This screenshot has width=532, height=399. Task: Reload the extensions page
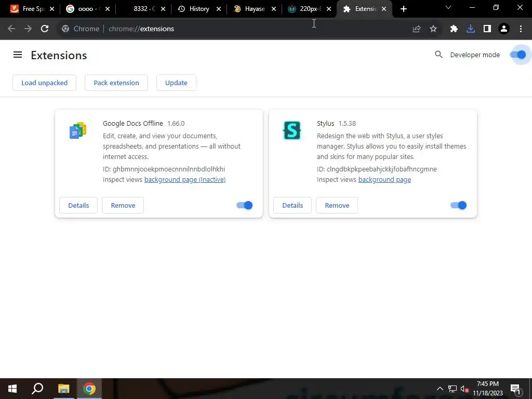45,29
